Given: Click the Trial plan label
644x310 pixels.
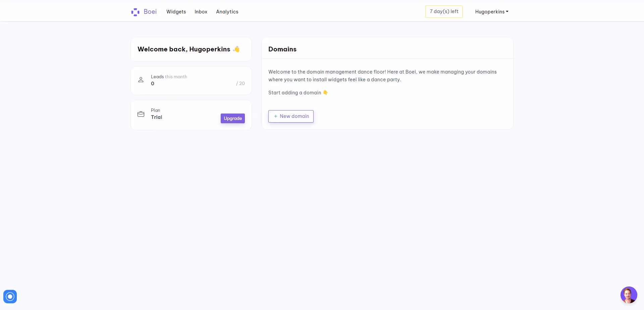Looking at the screenshot, I should pyautogui.click(x=156, y=117).
